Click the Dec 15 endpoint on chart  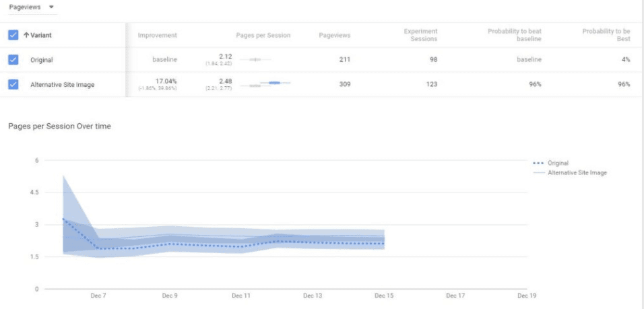[x=384, y=241]
